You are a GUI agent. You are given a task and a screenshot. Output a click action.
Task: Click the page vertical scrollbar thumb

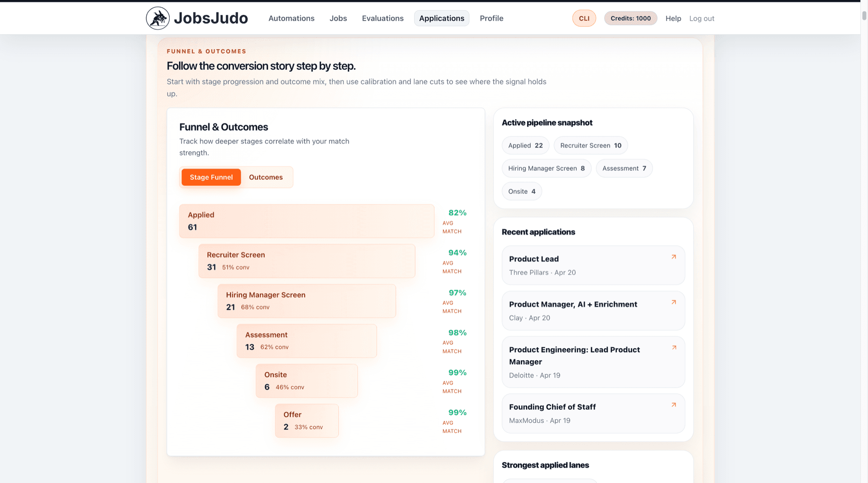864,15
